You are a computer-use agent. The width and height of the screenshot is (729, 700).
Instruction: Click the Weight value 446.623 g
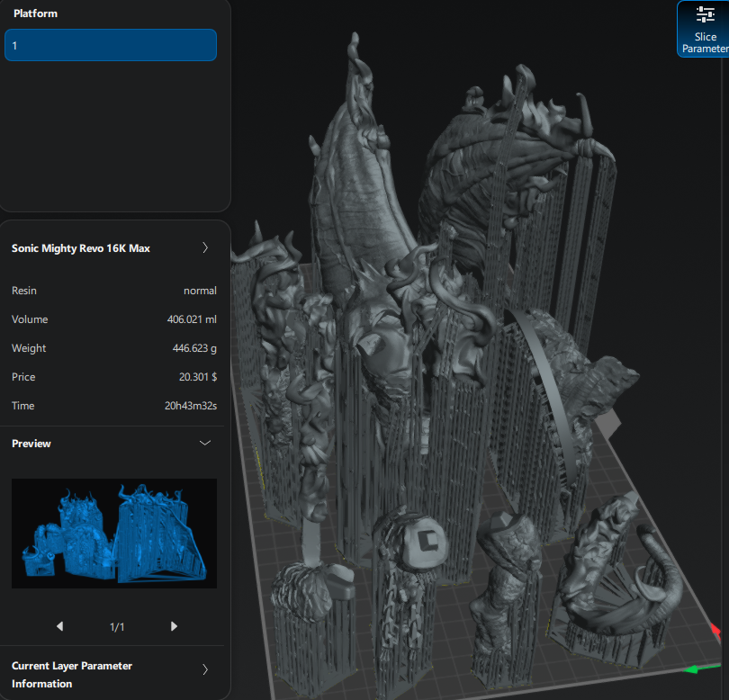point(194,348)
